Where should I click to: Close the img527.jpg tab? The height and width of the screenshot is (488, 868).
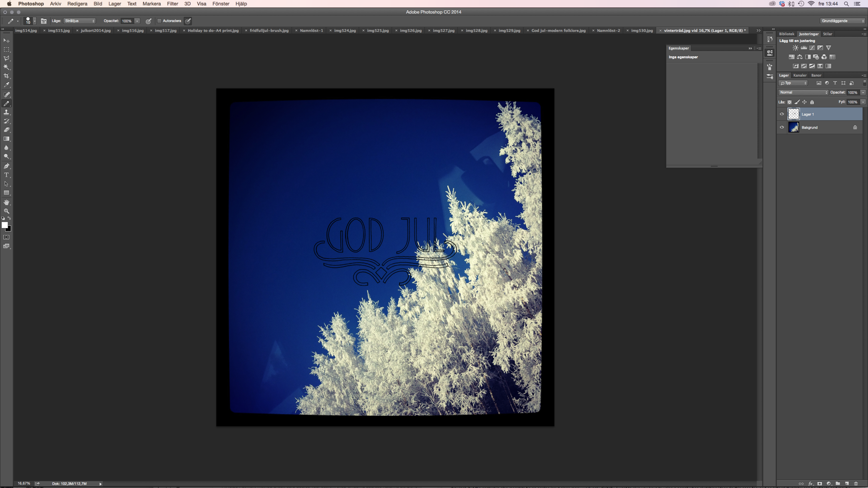click(429, 31)
